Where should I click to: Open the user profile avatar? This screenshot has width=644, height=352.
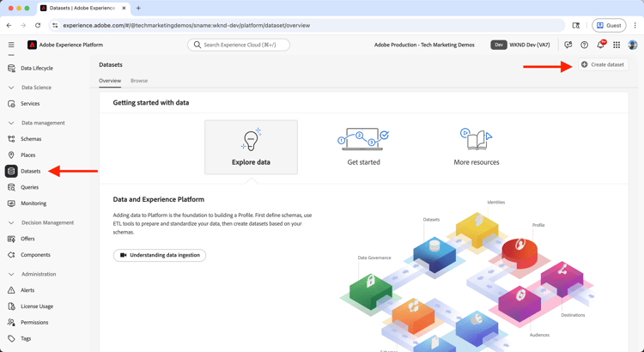633,45
